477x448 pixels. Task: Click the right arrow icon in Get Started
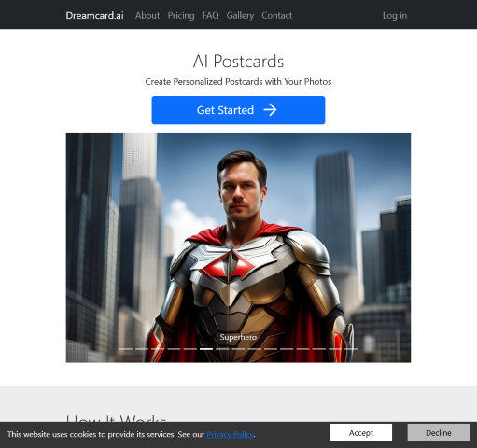point(270,110)
